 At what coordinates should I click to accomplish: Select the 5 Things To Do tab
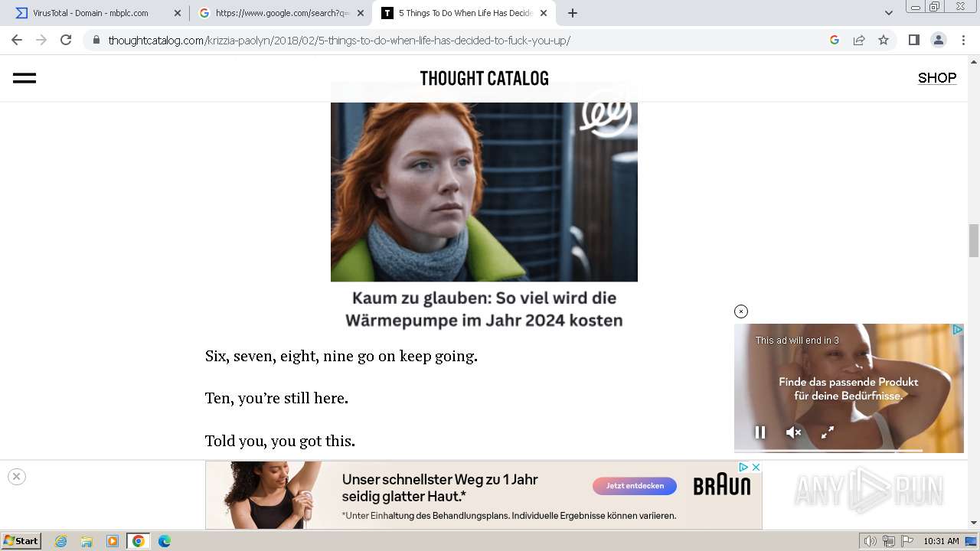pyautogui.click(x=465, y=13)
